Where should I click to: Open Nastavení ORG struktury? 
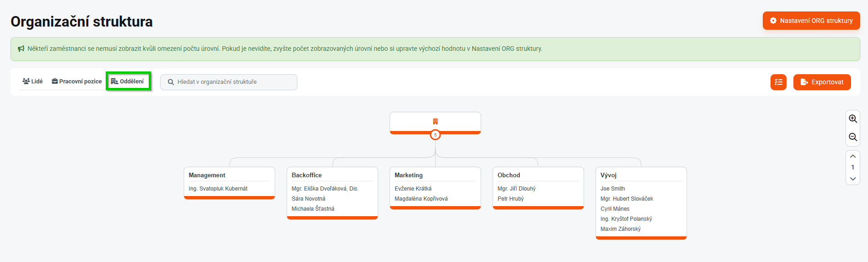point(811,21)
